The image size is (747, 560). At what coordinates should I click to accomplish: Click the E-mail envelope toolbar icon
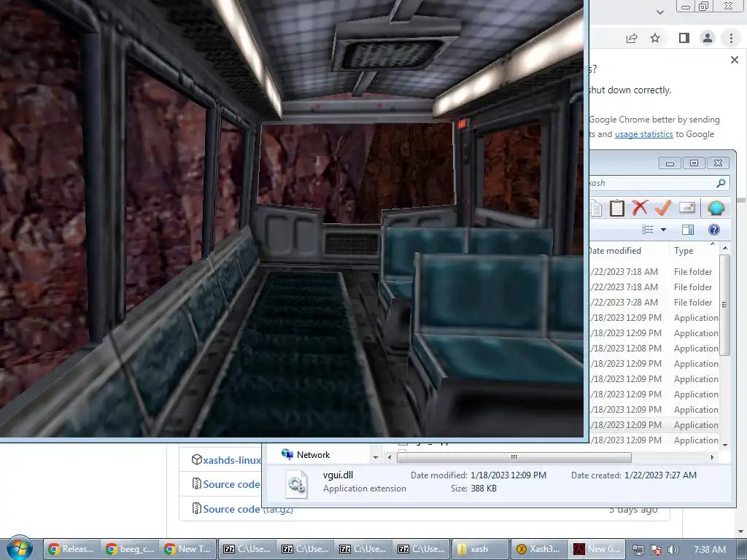pyautogui.click(x=687, y=208)
